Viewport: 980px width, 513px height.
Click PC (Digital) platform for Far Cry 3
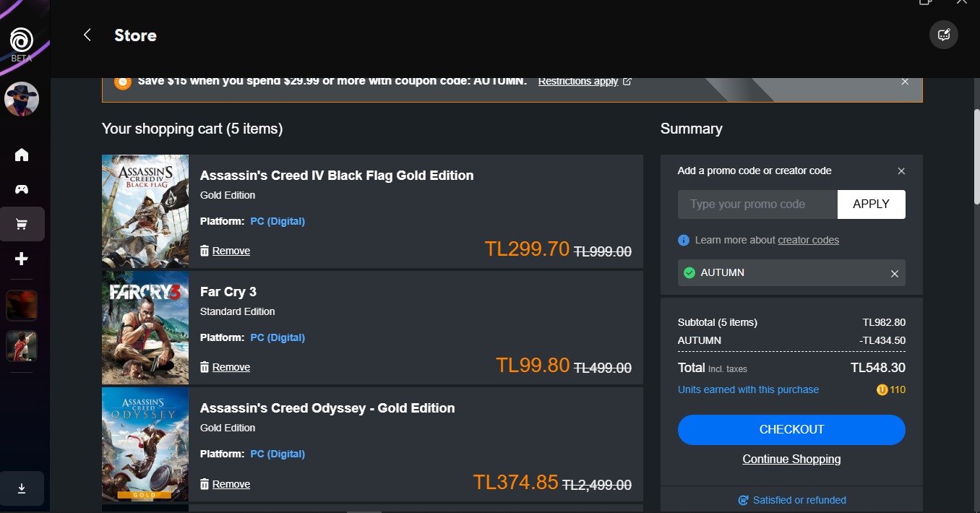278,337
